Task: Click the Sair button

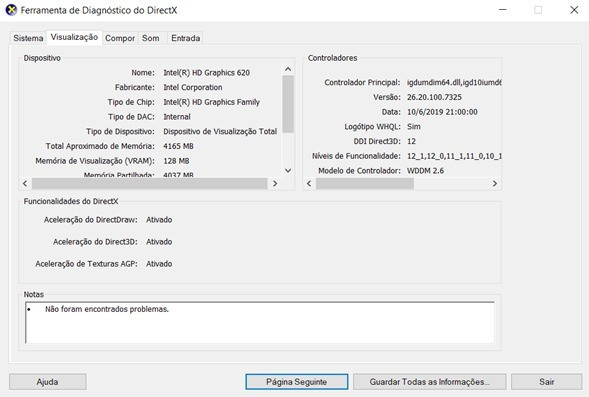Action: [x=547, y=382]
